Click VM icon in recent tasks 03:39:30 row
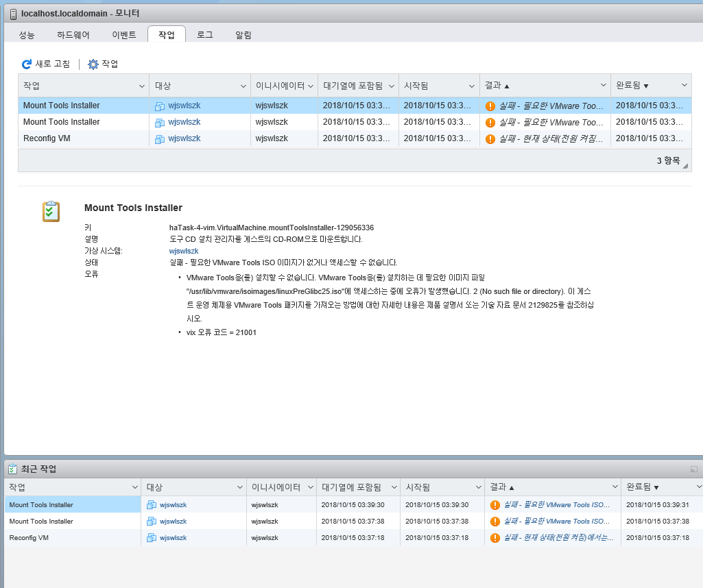This screenshot has width=703, height=588. (x=152, y=505)
